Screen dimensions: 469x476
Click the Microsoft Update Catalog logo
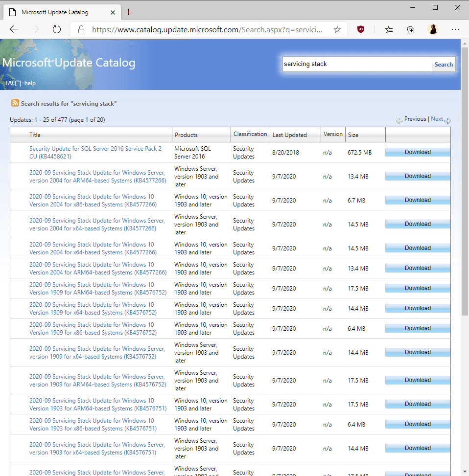(x=69, y=63)
